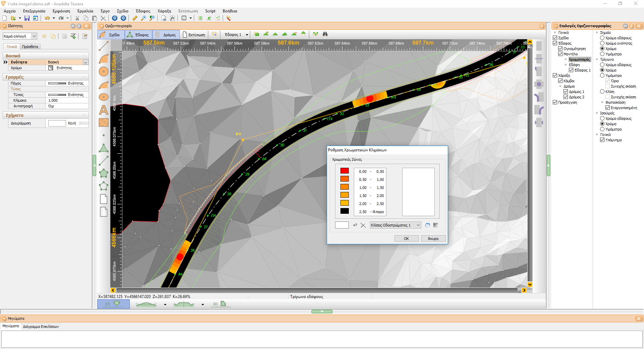Select the circle drawing tool

tap(104, 71)
